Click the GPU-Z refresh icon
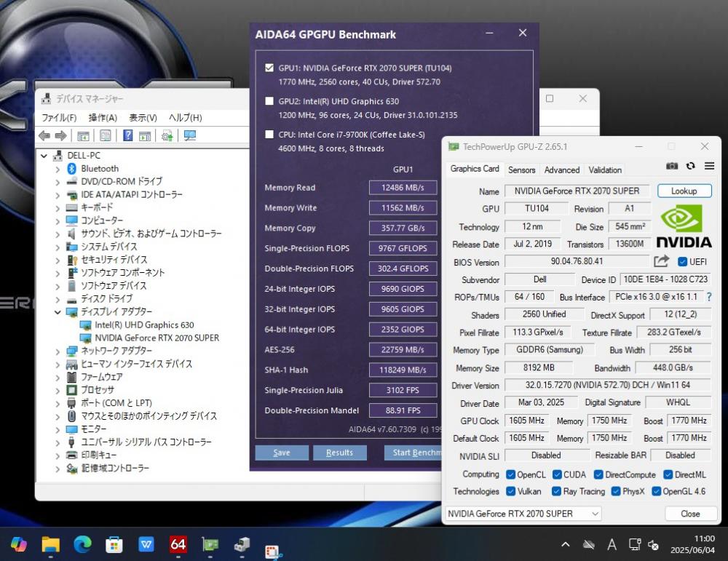This screenshot has height=561, width=728. pyautogui.click(x=690, y=166)
